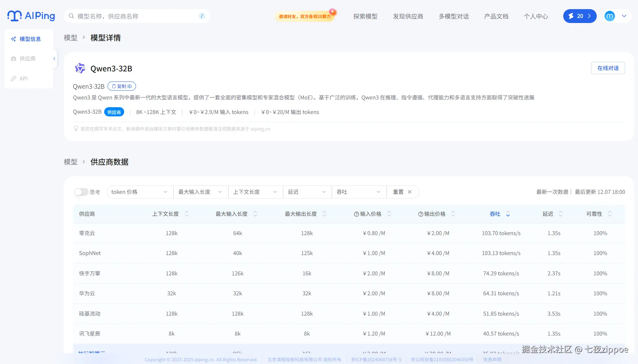
Task: Sort by 可靠性 column arrows
Action: pos(610,214)
